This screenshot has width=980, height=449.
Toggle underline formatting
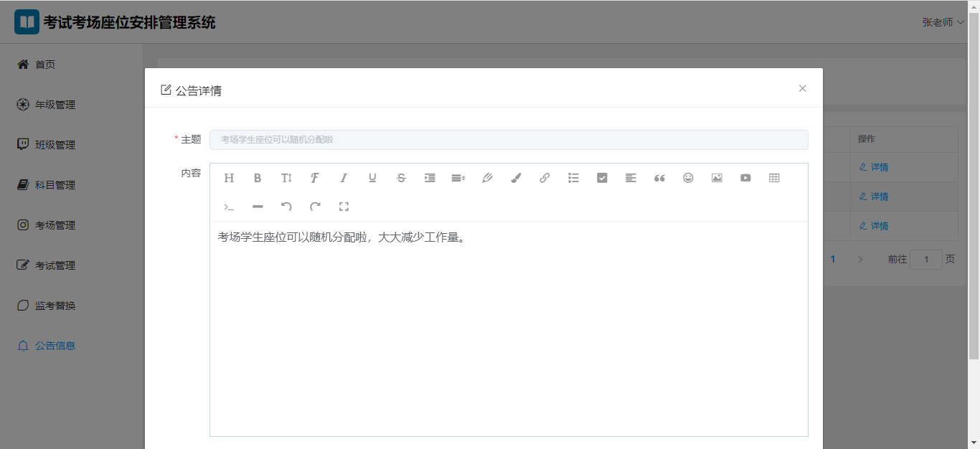[x=372, y=178]
